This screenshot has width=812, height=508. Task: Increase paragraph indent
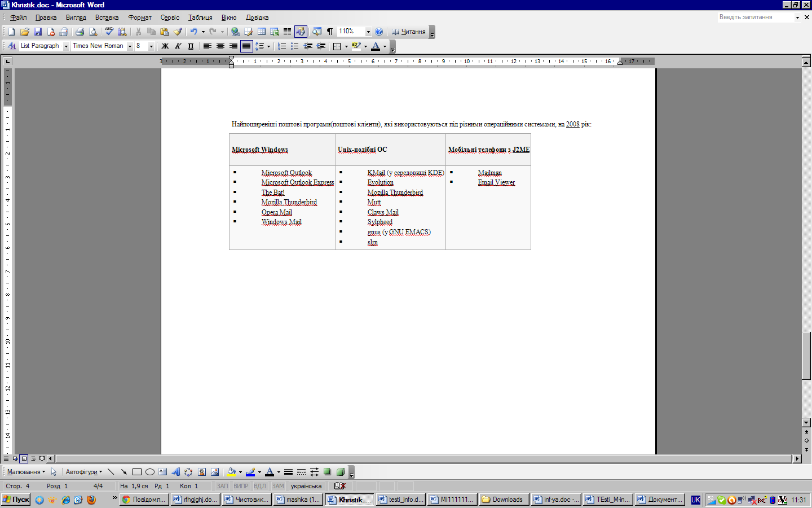(x=321, y=46)
